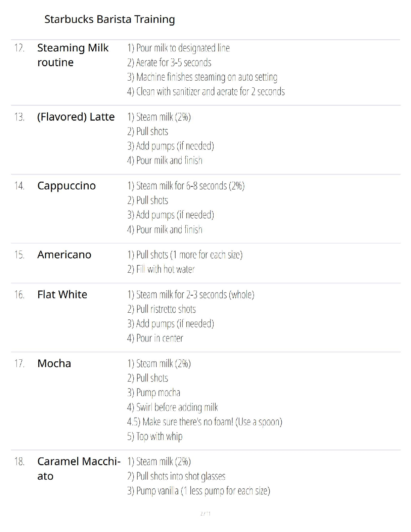Select the Caramel Macchiato heading
411x532 pixels.
click(x=79, y=469)
